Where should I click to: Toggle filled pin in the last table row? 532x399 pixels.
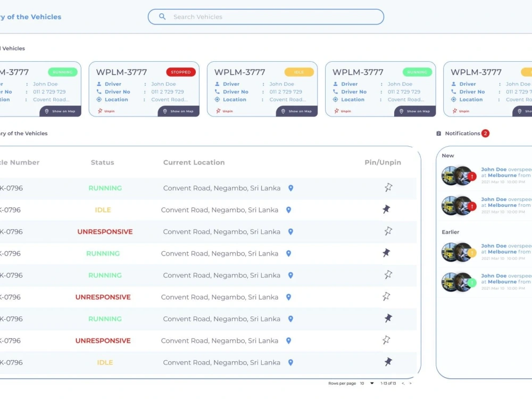tap(388, 362)
